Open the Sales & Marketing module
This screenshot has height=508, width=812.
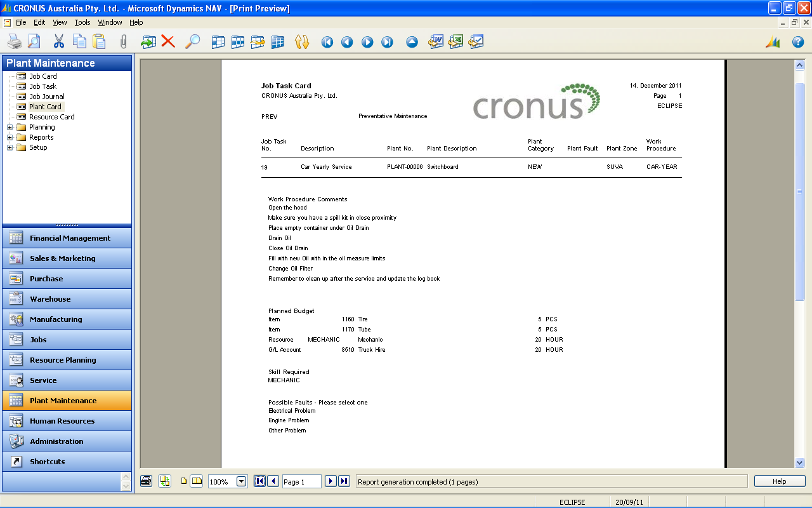tap(67, 258)
